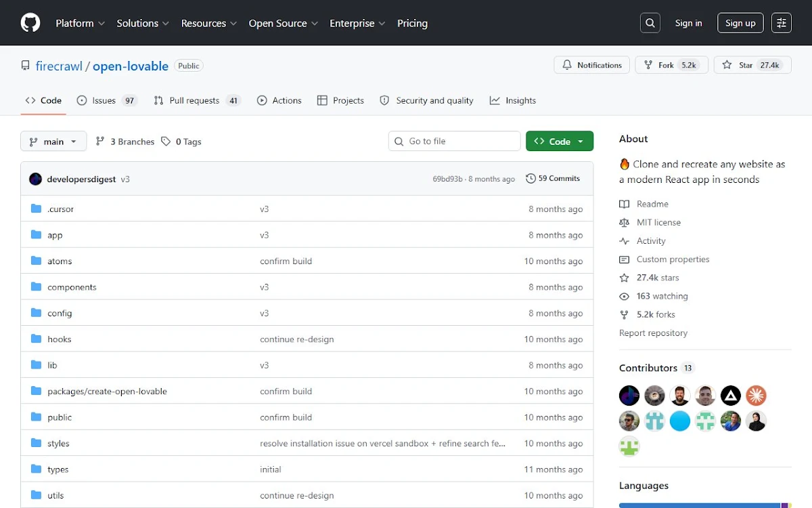Switch to the Security and quality tab
The height and width of the screenshot is (508, 812).
pos(426,100)
